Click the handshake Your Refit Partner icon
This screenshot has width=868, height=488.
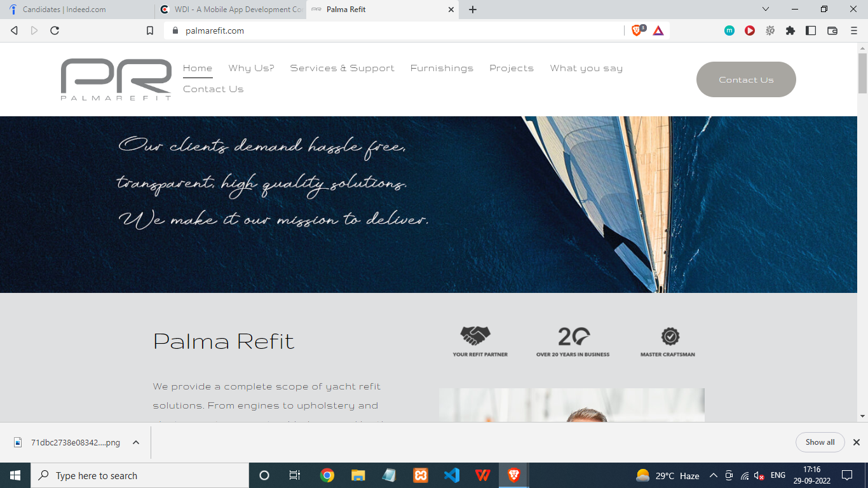476,335
